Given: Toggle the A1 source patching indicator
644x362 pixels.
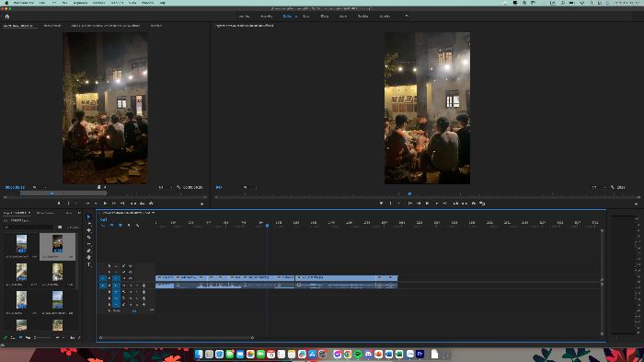Looking at the screenshot, I should 103,285.
